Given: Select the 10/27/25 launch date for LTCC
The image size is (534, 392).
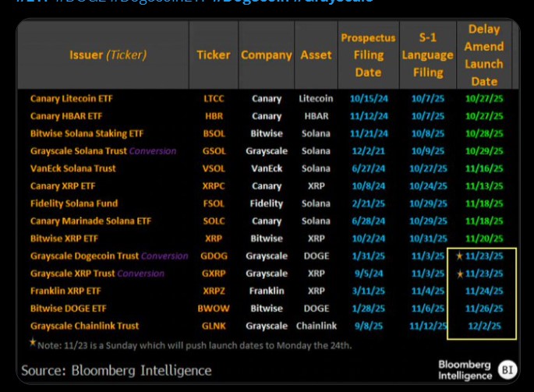Looking at the screenshot, I should (484, 99).
